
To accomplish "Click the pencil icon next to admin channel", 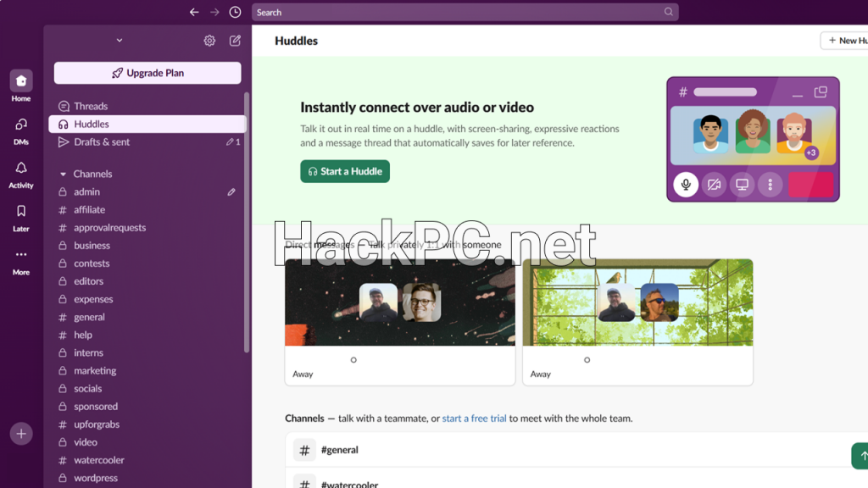I will click(231, 192).
